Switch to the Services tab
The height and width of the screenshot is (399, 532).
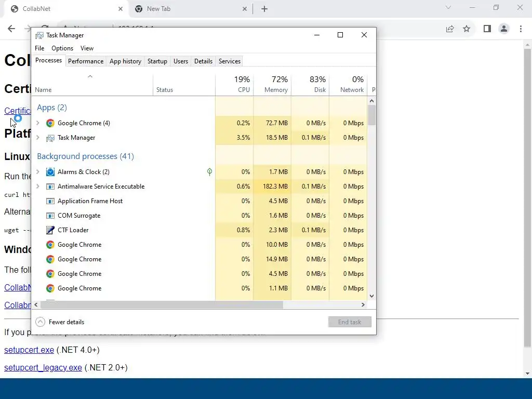click(229, 61)
